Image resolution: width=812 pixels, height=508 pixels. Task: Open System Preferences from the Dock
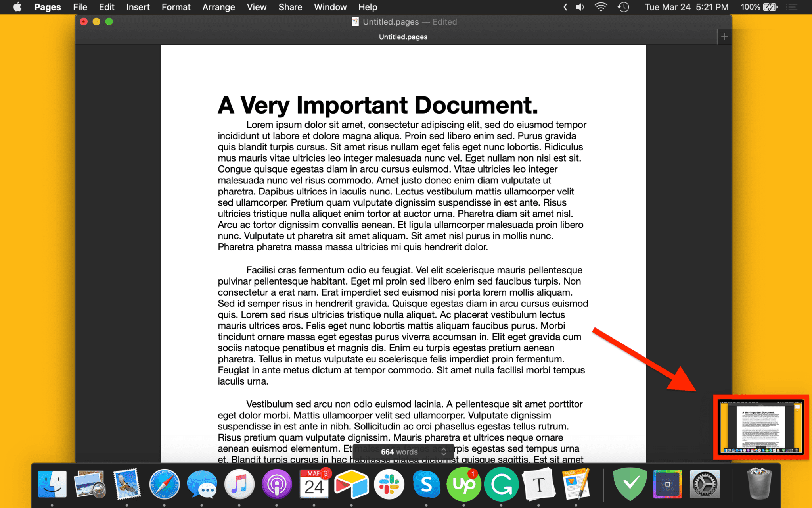tap(705, 484)
